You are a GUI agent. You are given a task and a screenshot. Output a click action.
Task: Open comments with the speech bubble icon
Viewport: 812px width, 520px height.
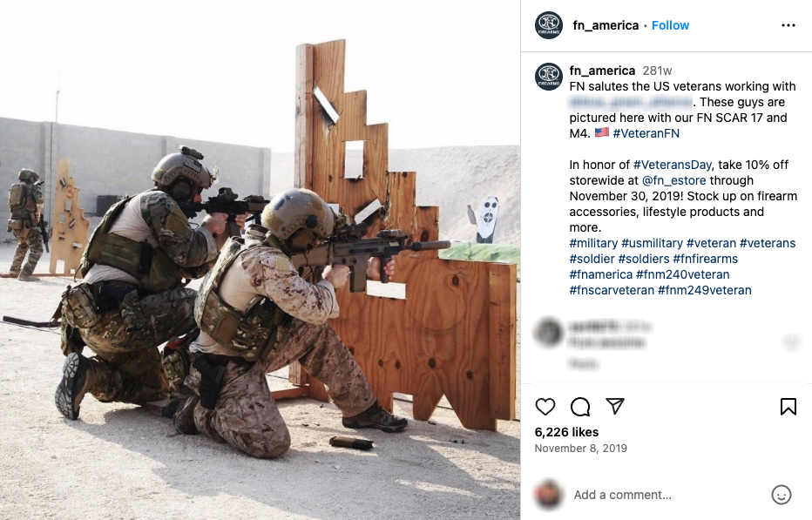pos(580,407)
